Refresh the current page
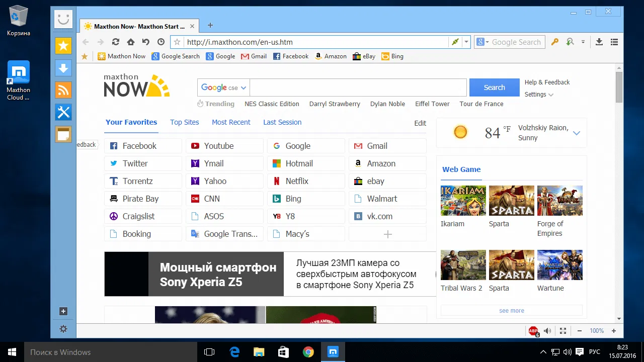Viewport: 644px width, 362px height. click(115, 42)
